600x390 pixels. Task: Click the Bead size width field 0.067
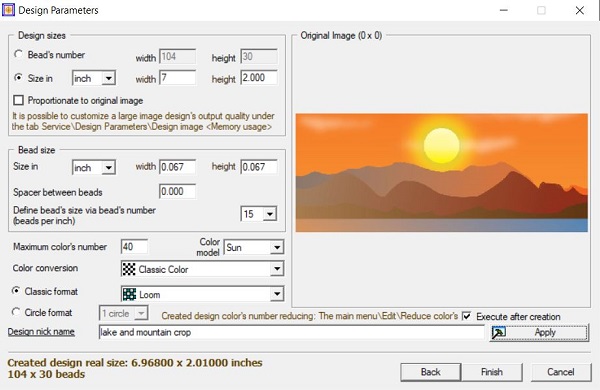(178, 167)
